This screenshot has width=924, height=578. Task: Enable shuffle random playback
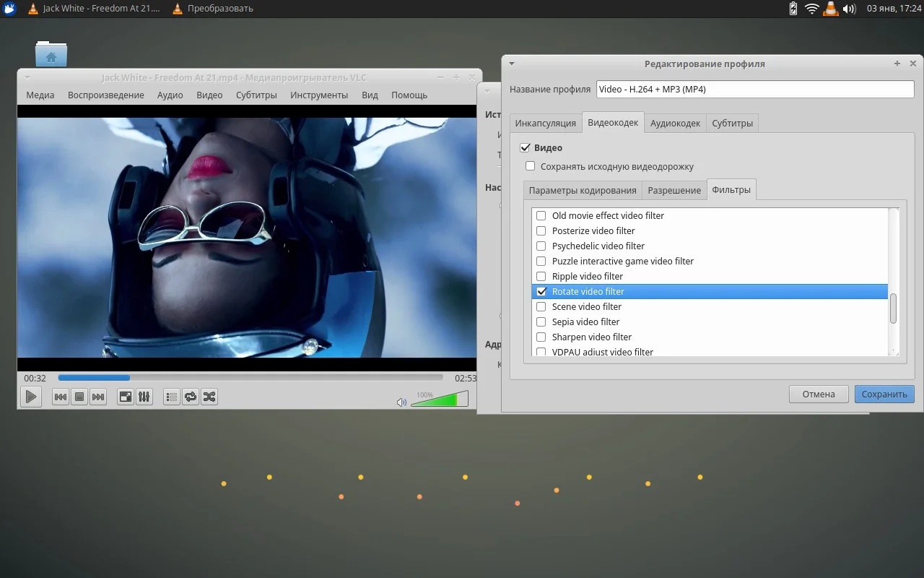tap(209, 397)
